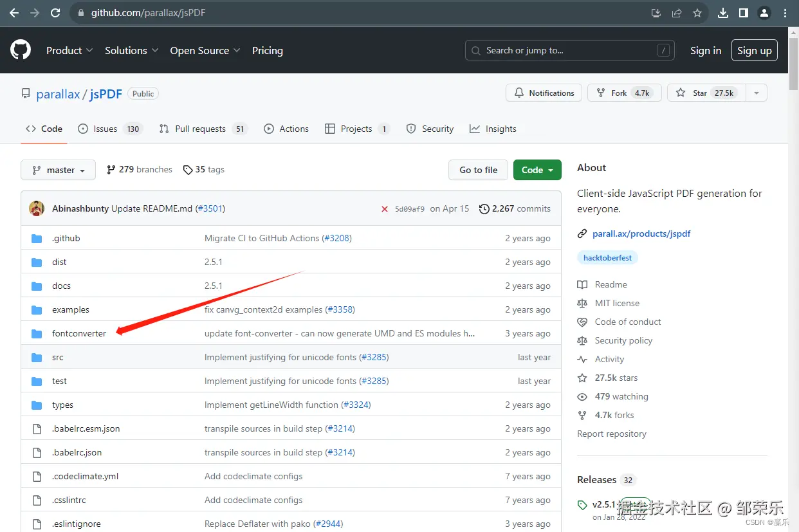Switch to Issues tab
Viewport: 799px width, 532px height.
[110, 129]
